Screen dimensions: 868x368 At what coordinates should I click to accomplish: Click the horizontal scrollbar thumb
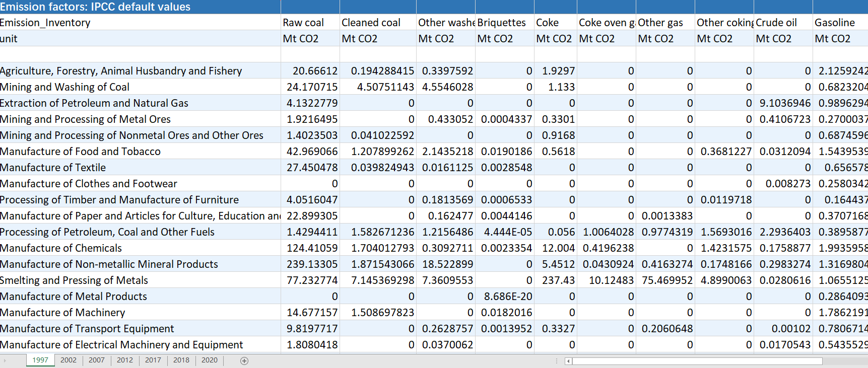[698, 361]
